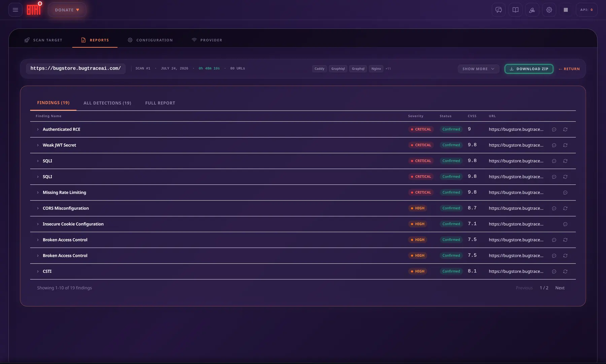Click the stop square icon
Screen dimensions: 606x364
pyautogui.click(x=566, y=10)
